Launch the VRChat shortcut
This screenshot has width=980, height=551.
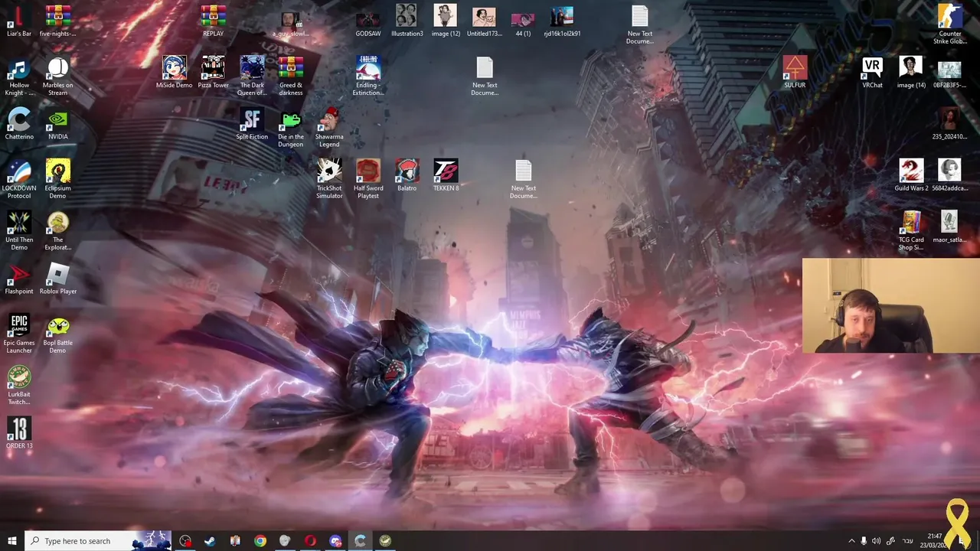pyautogui.click(x=872, y=72)
